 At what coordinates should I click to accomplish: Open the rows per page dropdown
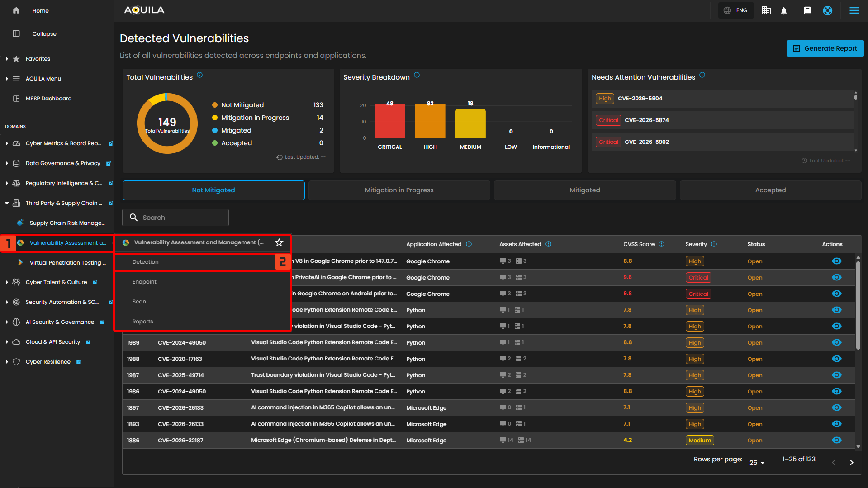(757, 463)
